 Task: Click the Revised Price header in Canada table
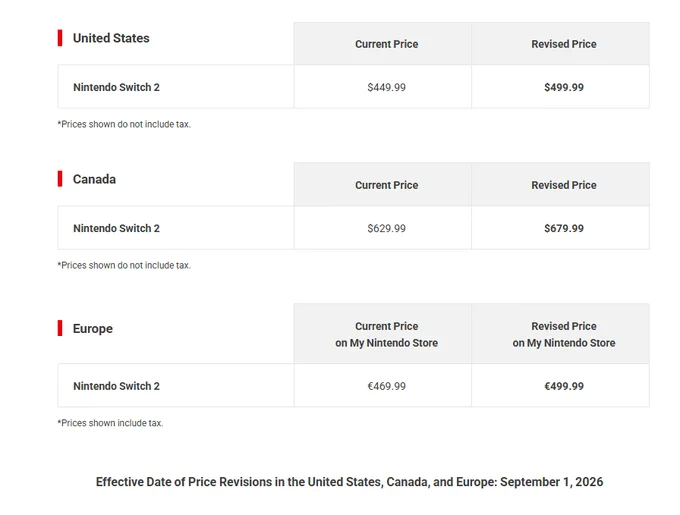click(x=564, y=185)
